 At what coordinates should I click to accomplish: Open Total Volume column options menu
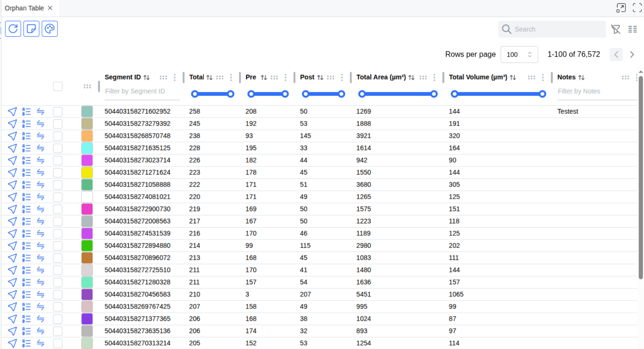click(x=543, y=77)
